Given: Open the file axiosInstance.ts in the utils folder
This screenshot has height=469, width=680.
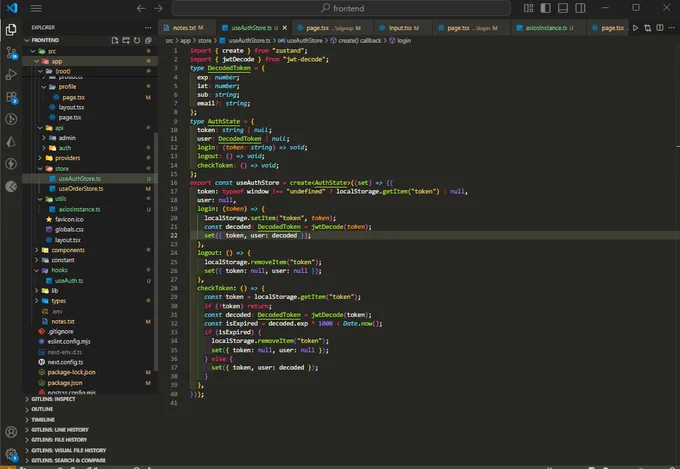Looking at the screenshot, I should point(79,209).
